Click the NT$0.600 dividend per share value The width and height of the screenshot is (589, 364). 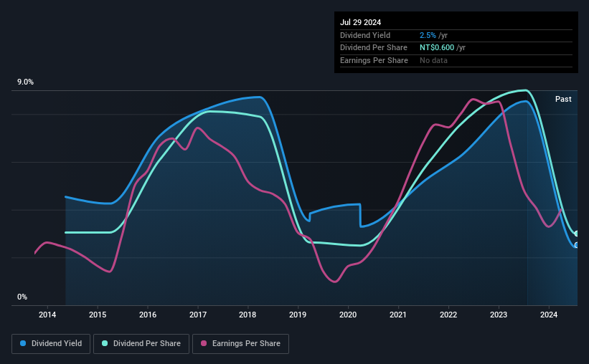click(x=437, y=48)
